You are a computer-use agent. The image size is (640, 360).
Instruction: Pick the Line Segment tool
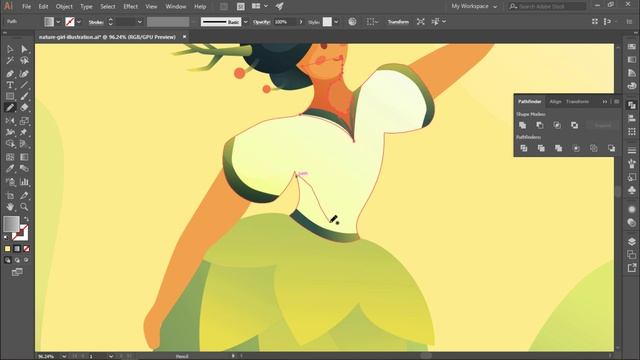(x=24, y=85)
